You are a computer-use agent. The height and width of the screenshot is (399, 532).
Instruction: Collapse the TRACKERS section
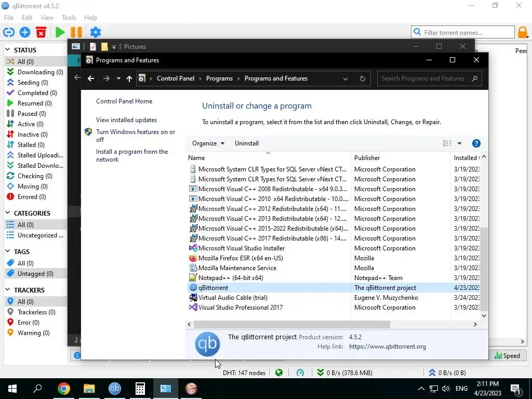point(7,290)
